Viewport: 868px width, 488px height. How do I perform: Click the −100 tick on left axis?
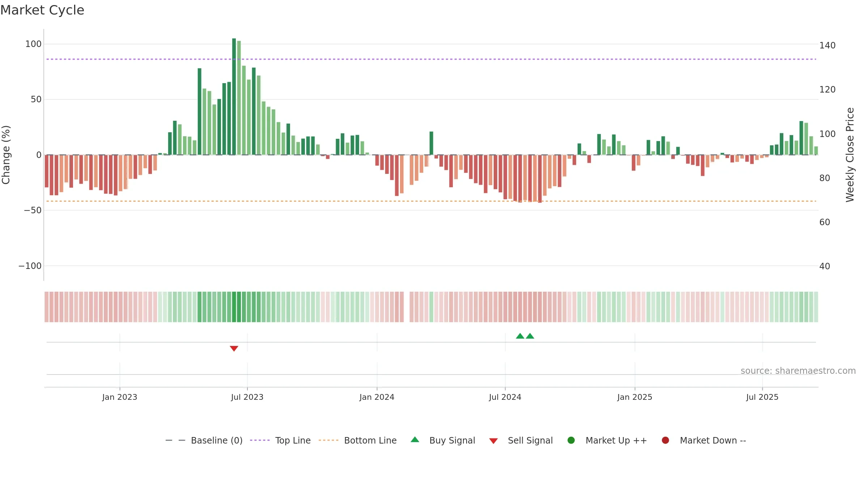(30, 266)
